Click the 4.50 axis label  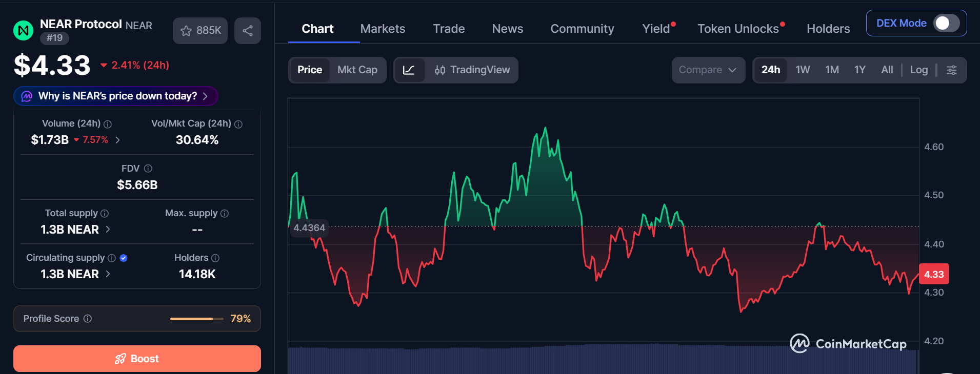click(x=934, y=195)
